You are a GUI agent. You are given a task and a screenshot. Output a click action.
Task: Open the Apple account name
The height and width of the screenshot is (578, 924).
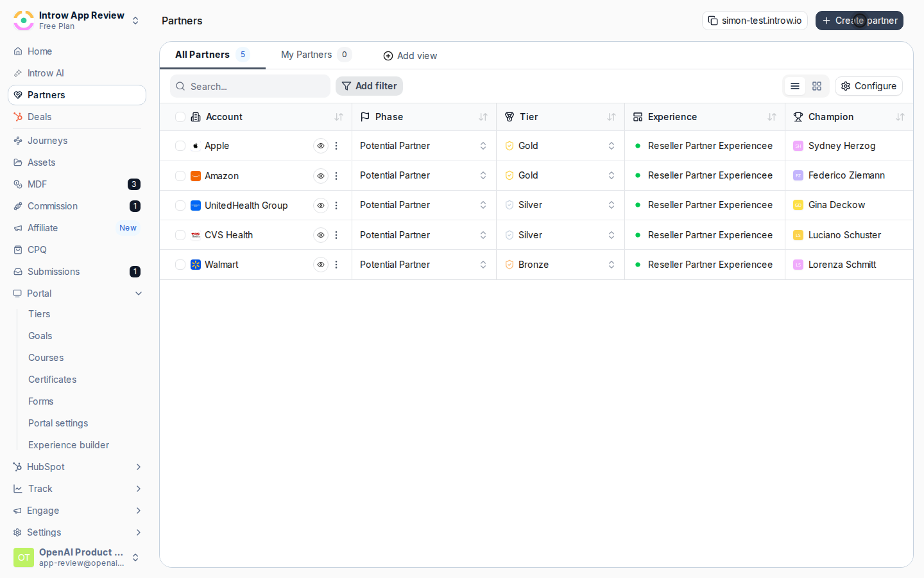click(x=217, y=146)
